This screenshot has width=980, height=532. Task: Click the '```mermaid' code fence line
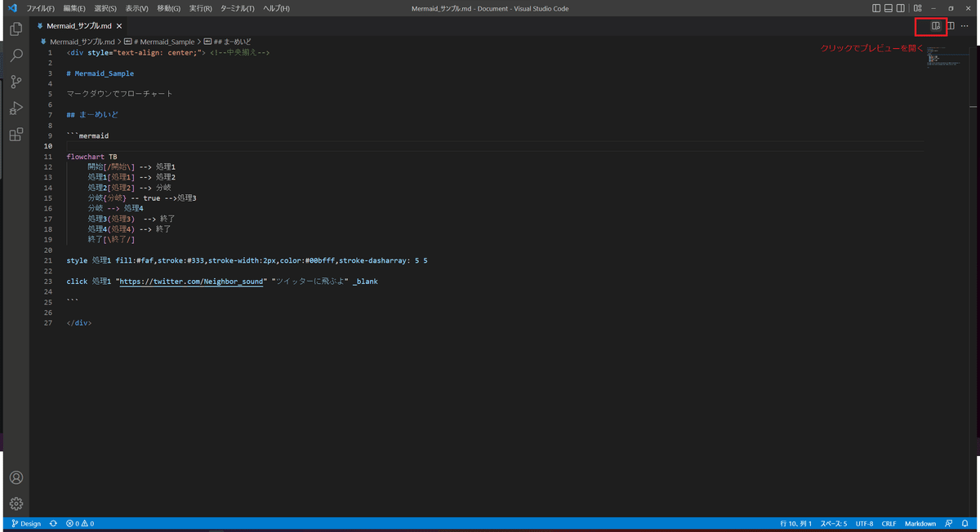[87, 135]
